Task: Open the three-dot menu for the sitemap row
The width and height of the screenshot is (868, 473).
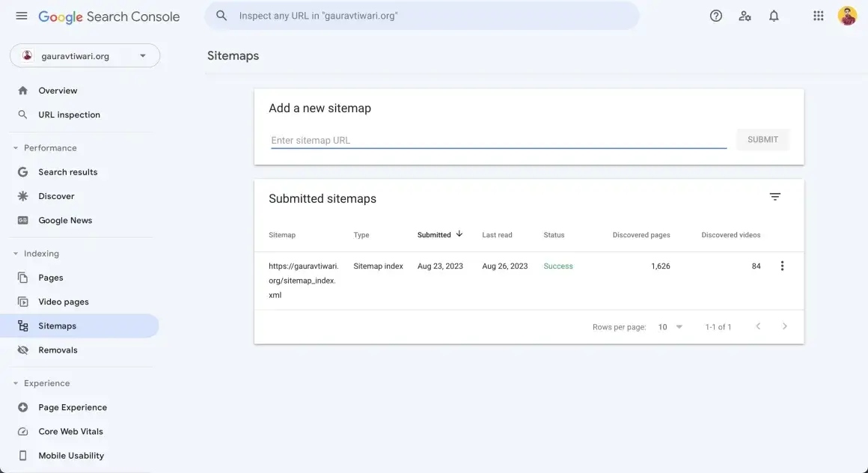Action: [x=782, y=265]
